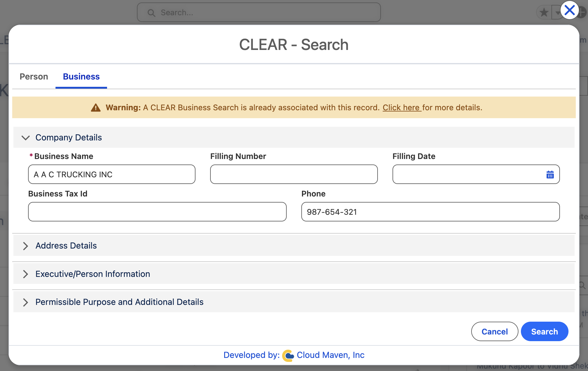Select the Business Tax Id field
Screen dimensions: 588x371
pos(157,212)
